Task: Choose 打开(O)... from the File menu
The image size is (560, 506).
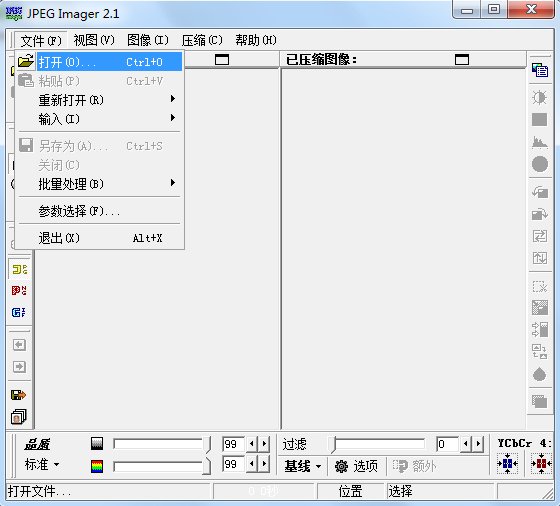Action: click(x=100, y=62)
